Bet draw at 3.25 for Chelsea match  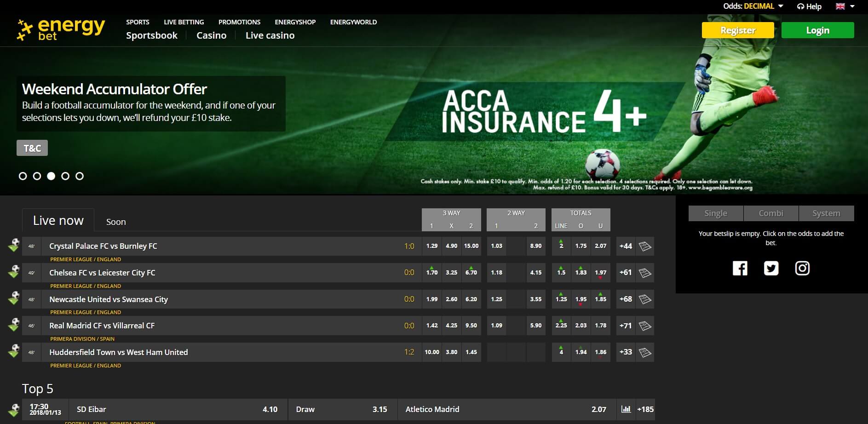pos(452,273)
